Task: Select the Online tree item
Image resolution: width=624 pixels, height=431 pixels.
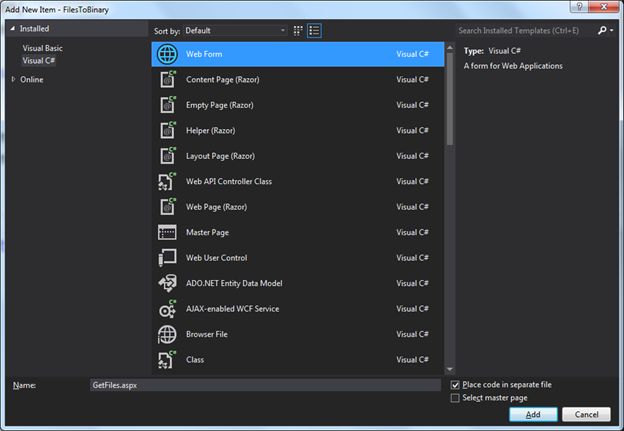Action: (32, 80)
